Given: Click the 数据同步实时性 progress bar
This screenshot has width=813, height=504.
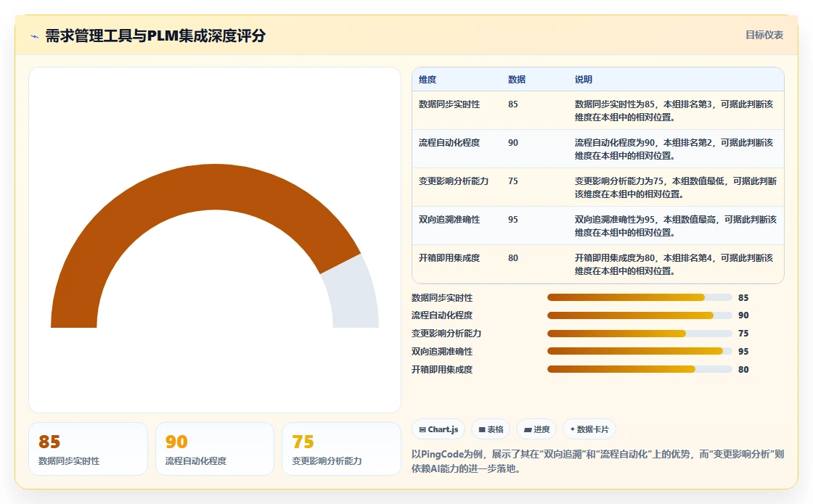Looking at the screenshot, I should click(x=640, y=297).
